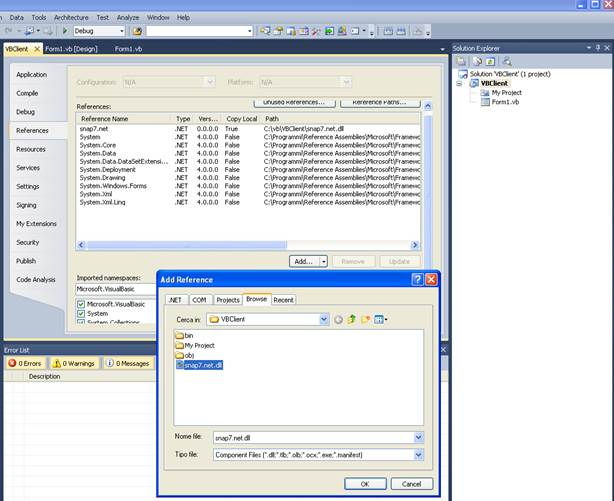
Task: Click the scroll-up arrow of properties page
Action: tap(428, 106)
